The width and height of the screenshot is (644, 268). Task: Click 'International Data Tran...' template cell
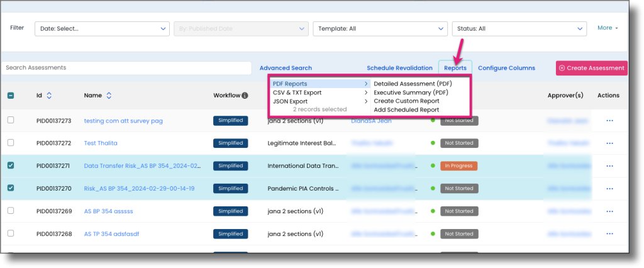click(x=303, y=165)
